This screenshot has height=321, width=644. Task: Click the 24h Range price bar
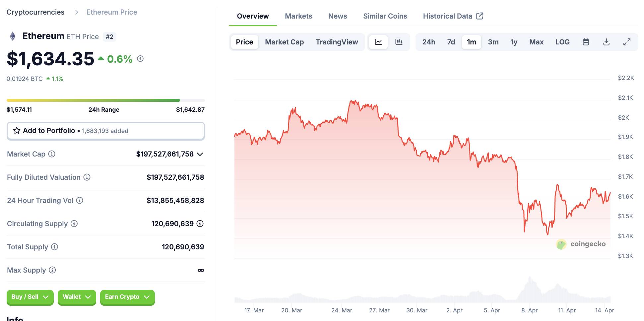105,100
